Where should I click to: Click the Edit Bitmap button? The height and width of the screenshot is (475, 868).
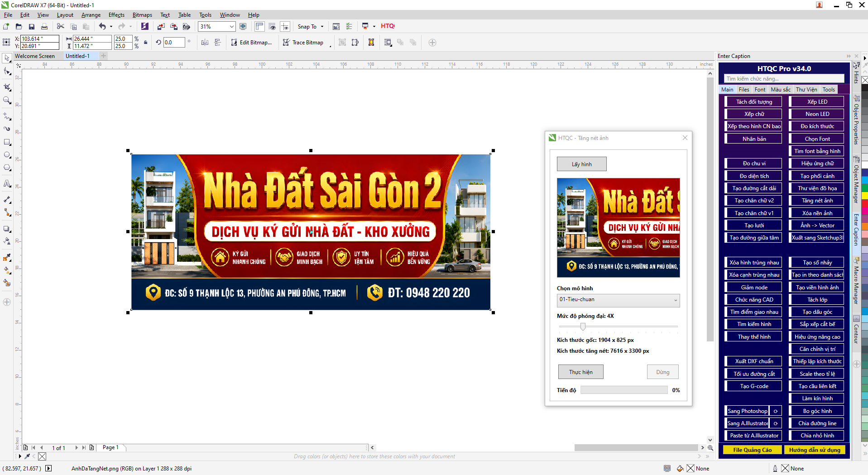251,43
